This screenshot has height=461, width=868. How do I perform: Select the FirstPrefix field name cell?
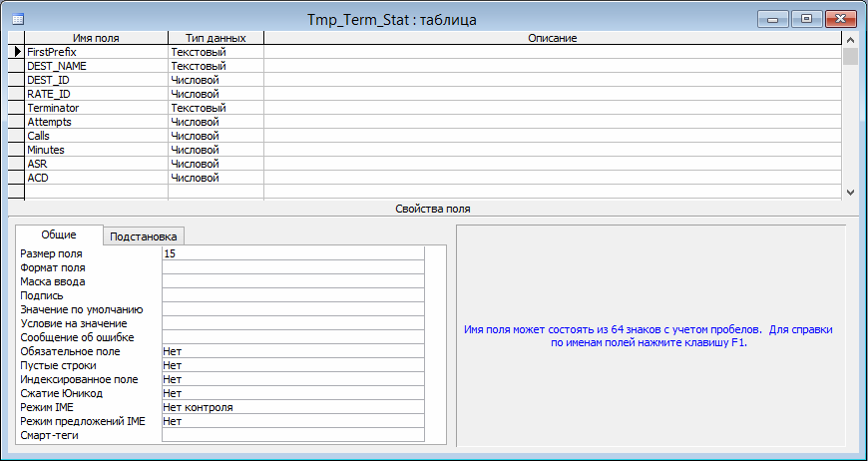tap(97, 52)
